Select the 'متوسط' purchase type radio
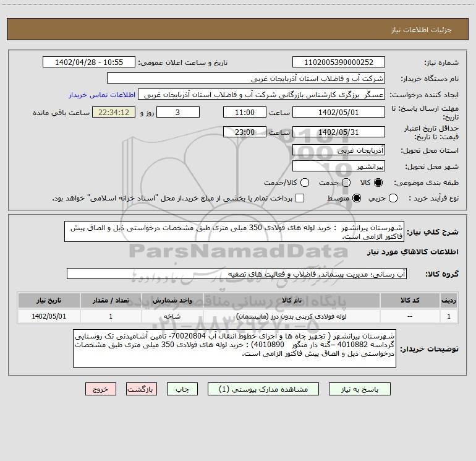The image size is (476, 461). [357, 198]
